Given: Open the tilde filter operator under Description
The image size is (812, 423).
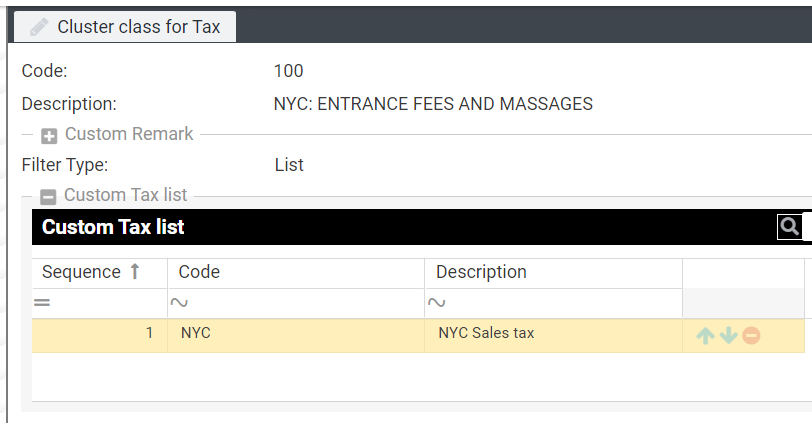Looking at the screenshot, I should click(x=435, y=303).
